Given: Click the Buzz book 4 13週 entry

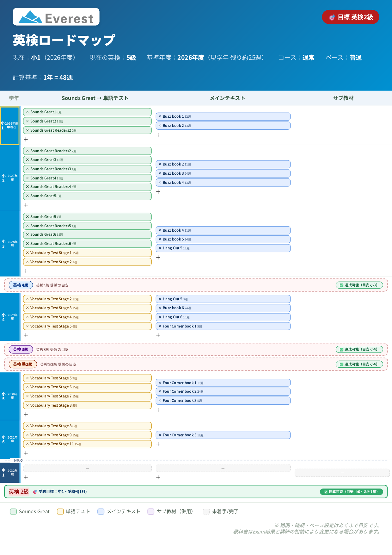Looking at the screenshot, I should [x=223, y=183].
